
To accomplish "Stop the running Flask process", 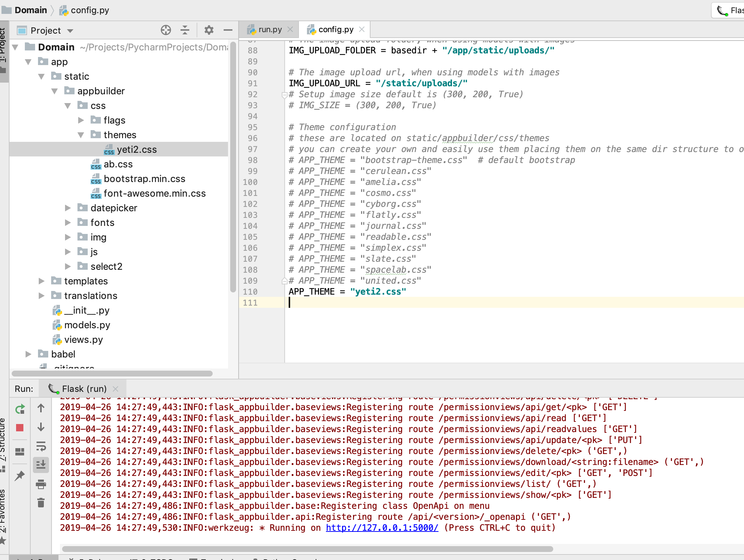I will 20,427.
